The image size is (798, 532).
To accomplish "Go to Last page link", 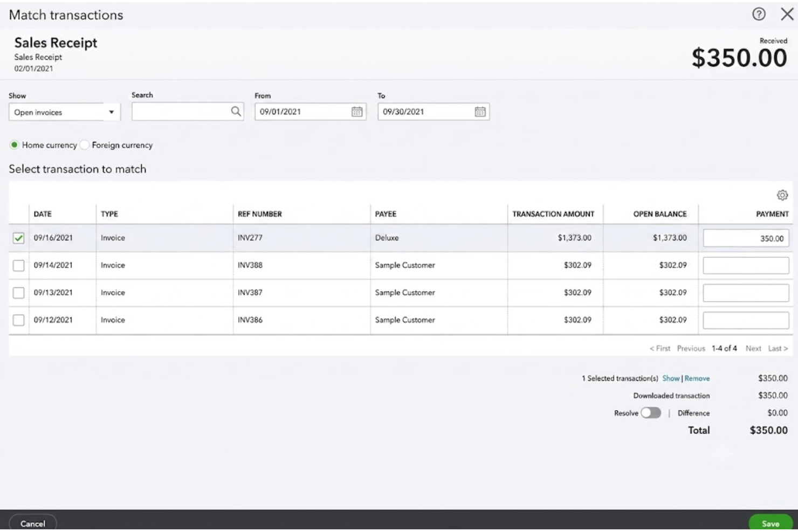I will (778, 349).
